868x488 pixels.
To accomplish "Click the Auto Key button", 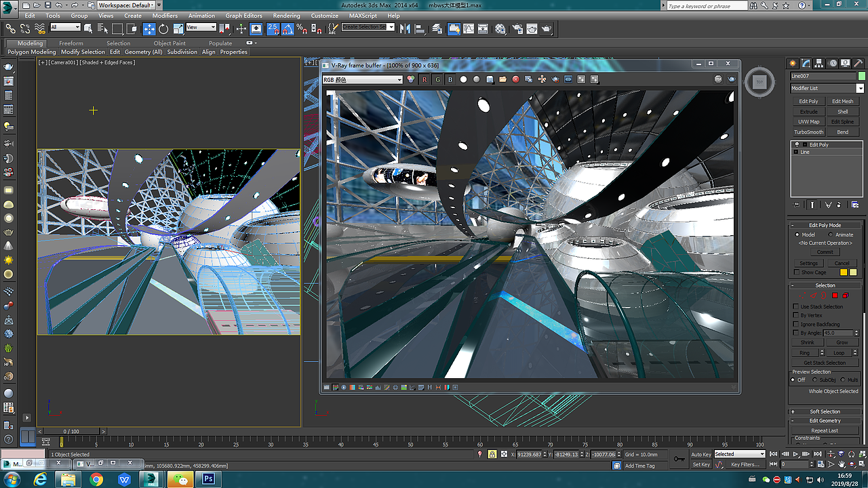I will (701, 454).
